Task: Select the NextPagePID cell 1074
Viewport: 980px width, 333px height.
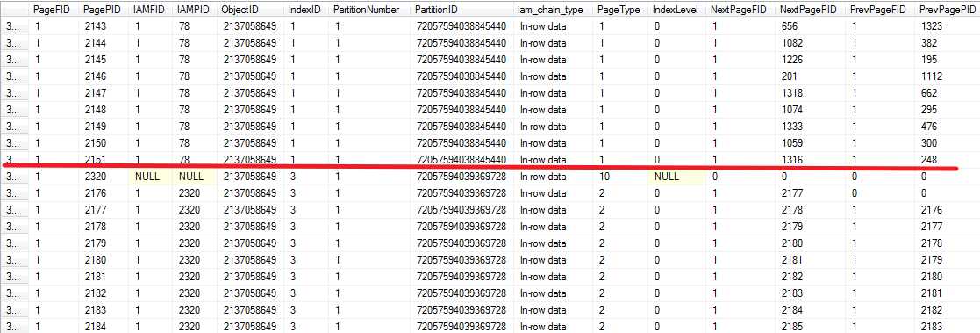Action: click(810, 110)
